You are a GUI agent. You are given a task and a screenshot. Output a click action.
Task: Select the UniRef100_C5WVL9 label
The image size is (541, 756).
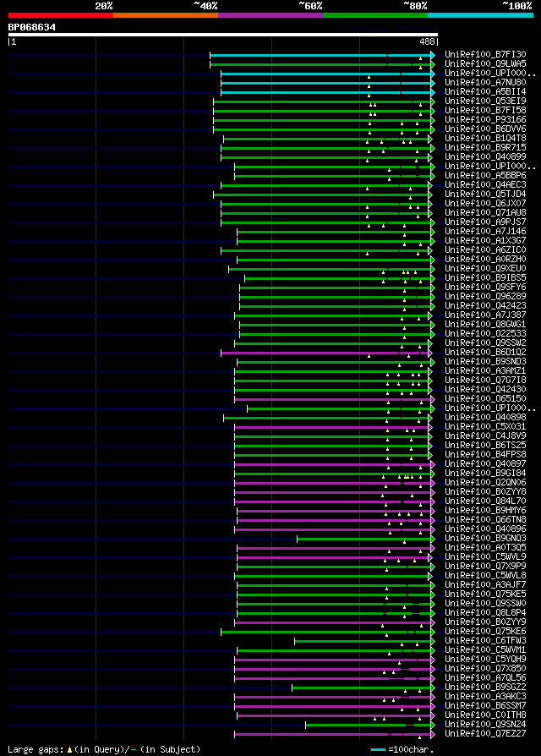[485, 557]
